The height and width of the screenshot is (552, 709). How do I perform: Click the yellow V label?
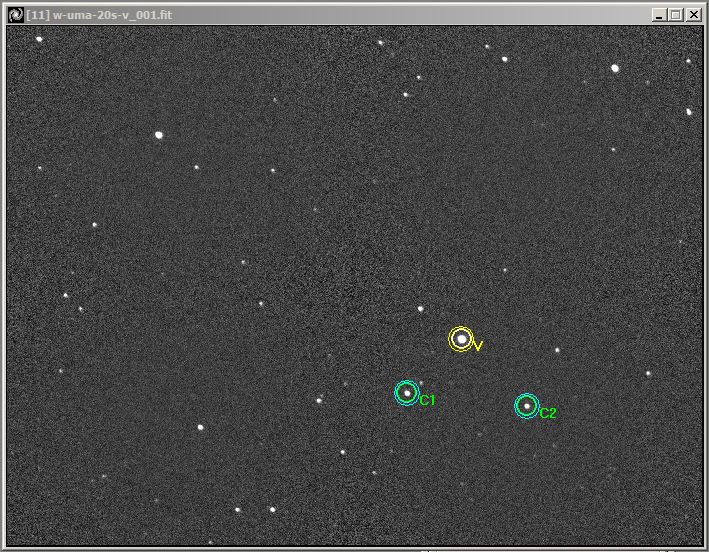478,346
